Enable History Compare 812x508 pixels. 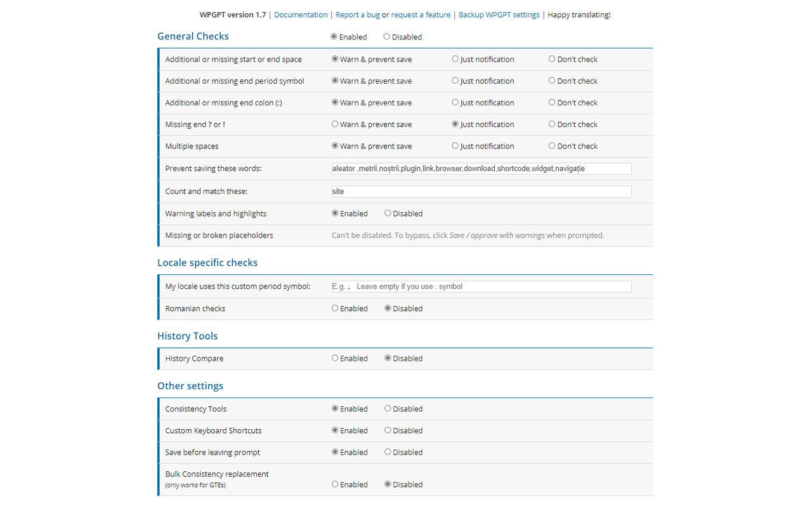pos(335,358)
